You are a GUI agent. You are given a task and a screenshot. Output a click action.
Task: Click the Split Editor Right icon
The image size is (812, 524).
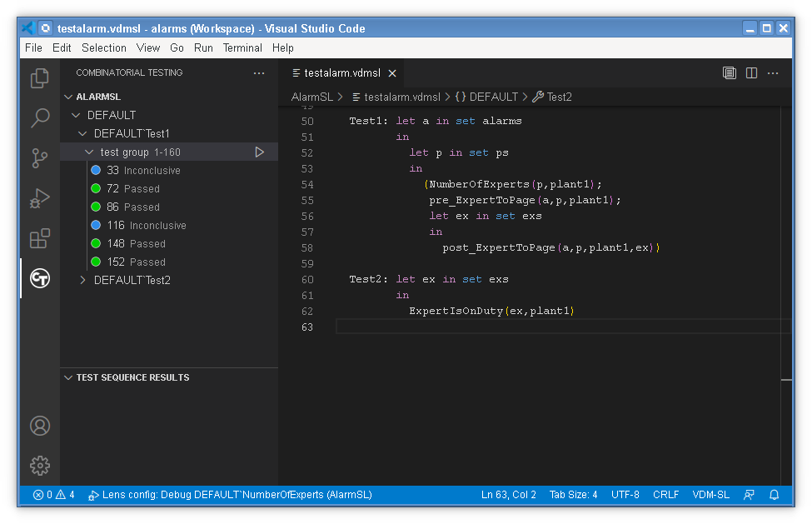pos(751,72)
